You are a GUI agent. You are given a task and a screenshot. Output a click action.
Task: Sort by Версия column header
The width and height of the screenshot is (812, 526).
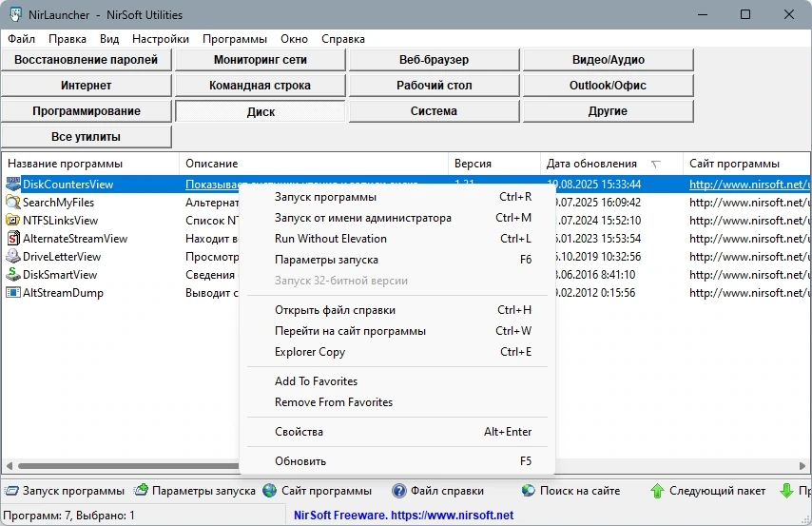tap(494, 164)
